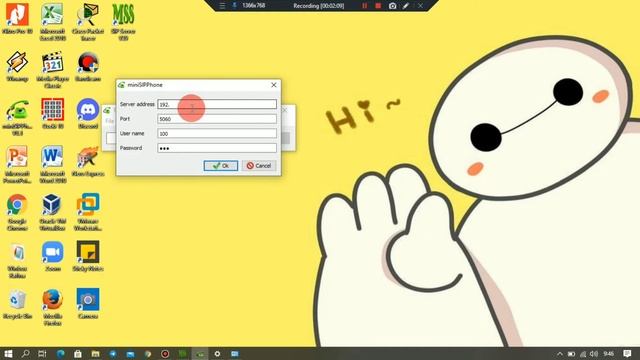
Task: Open the VMware Workstation desktop shortcut
Action: point(88,212)
